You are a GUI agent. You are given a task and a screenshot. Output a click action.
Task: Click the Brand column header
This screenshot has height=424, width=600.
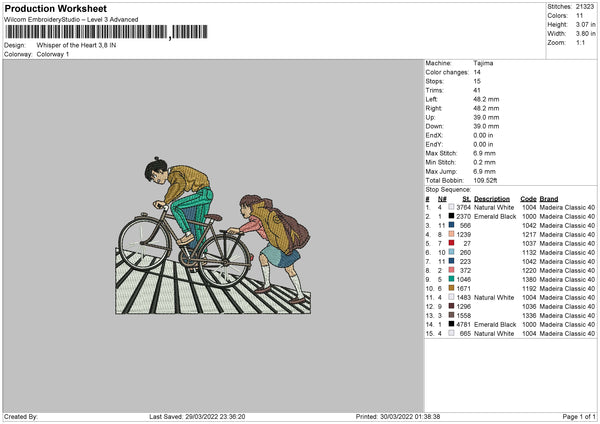pyautogui.click(x=549, y=199)
